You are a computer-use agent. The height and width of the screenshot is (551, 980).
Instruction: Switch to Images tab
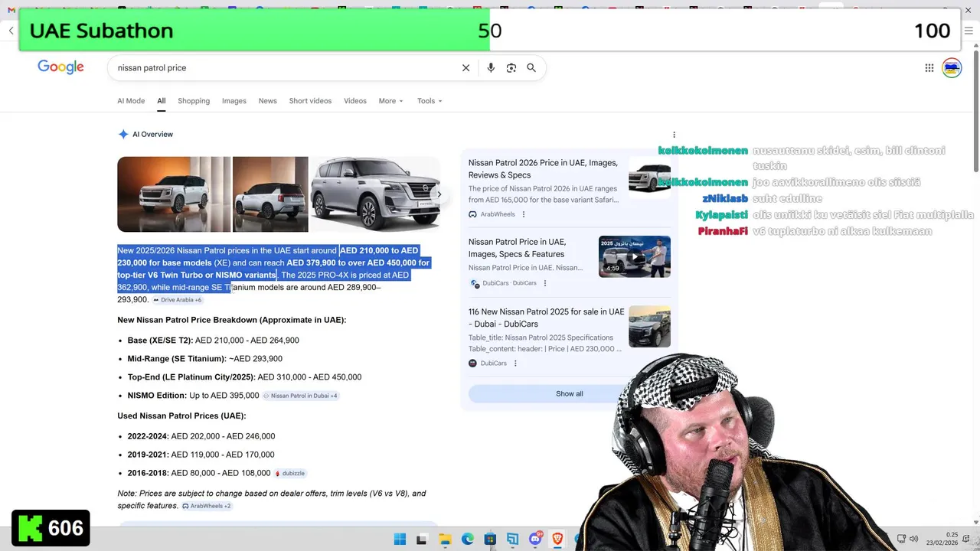[234, 101]
